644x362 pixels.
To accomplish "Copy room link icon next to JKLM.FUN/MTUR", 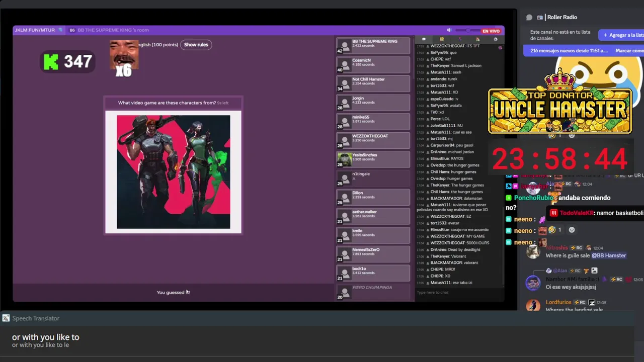I will [x=61, y=30].
